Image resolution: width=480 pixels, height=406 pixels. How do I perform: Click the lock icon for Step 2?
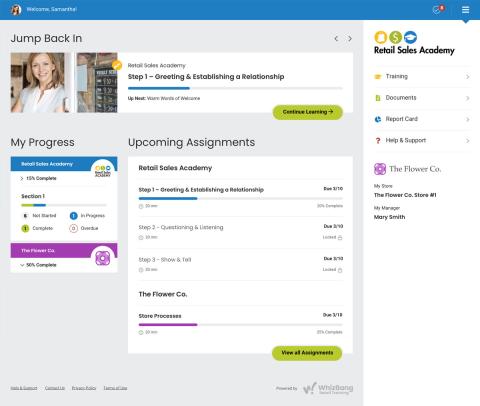[340, 238]
